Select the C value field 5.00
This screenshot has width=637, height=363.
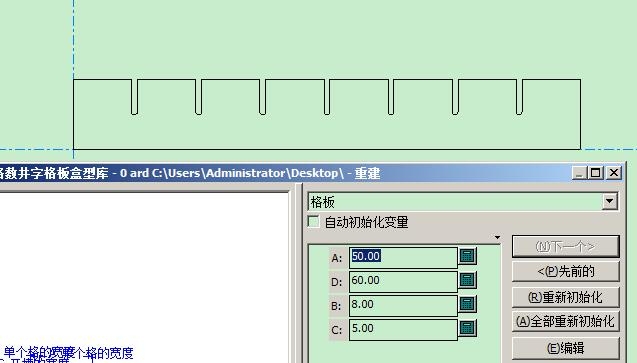click(403, 329)
